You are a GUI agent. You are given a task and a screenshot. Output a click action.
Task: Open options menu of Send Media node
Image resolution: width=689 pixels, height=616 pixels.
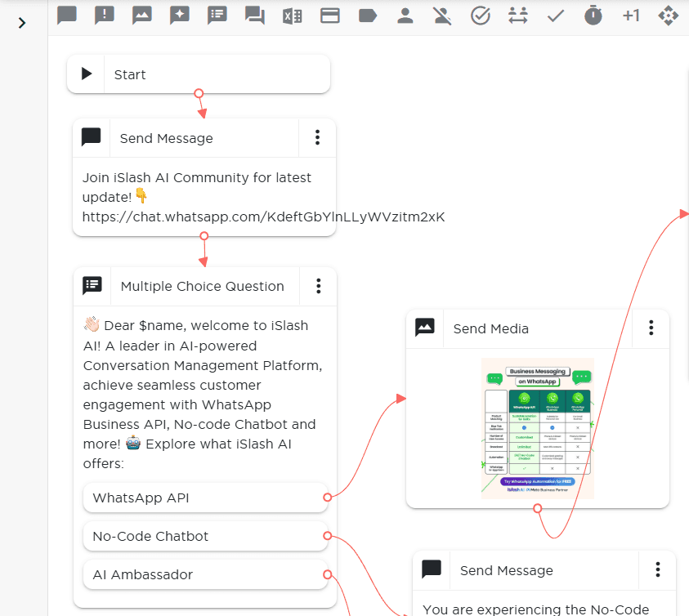pos(651,328)
